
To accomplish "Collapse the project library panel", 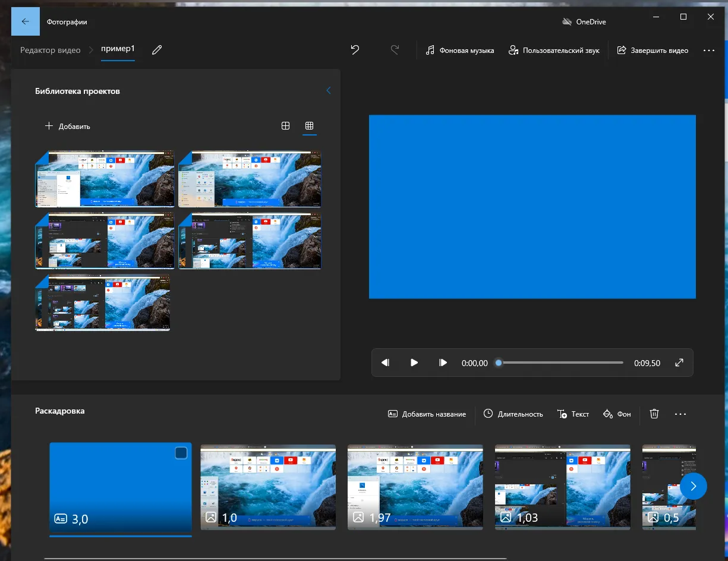I will coord(329,91).
